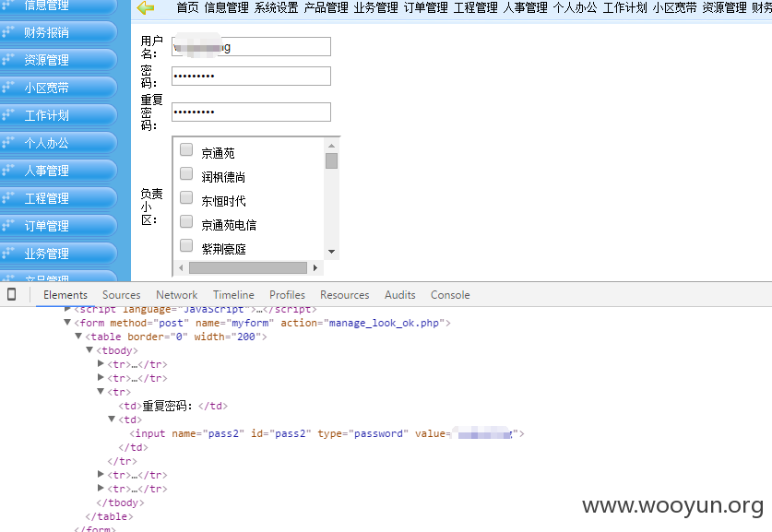Image resolution: width=772 pixels, height=532 pixels.
Task: Expand the script language node
Action: pos(67,309)
